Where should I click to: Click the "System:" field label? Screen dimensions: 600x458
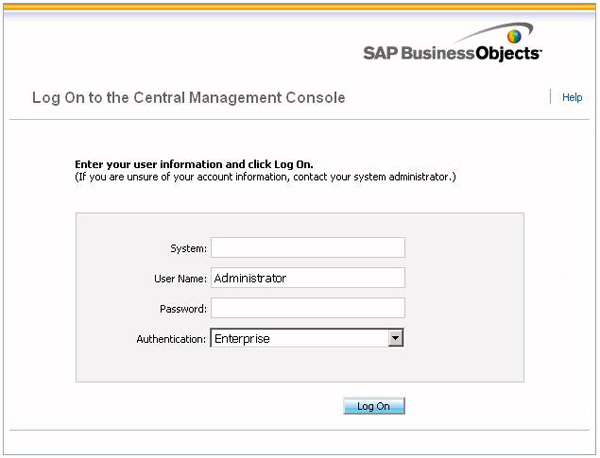(x=188, y=249)
